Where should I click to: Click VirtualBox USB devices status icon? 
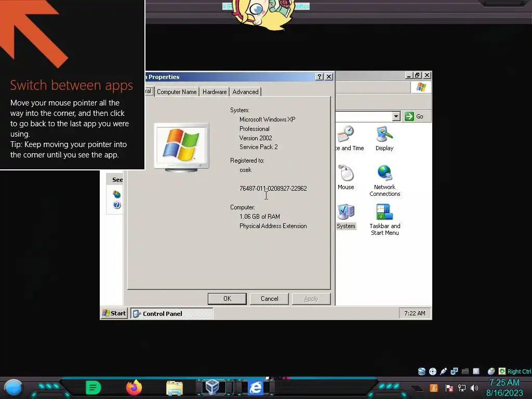(444, 371)
